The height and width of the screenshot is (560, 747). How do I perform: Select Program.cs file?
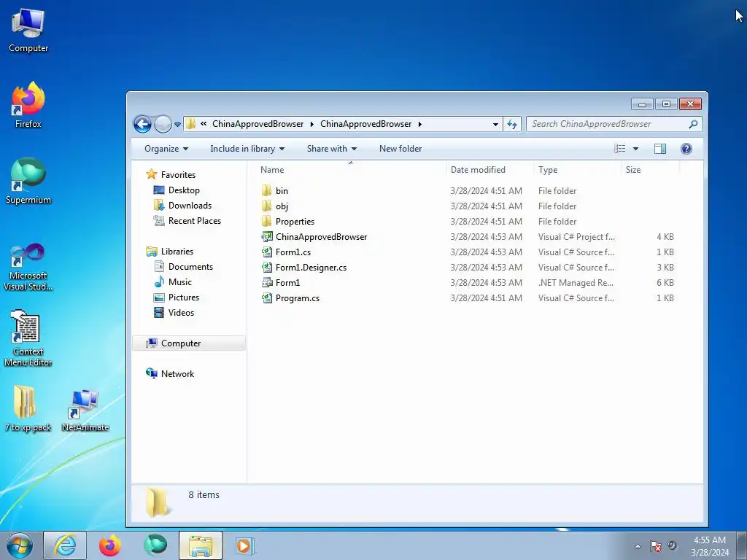pyautogui.click(x=290, y=298)
